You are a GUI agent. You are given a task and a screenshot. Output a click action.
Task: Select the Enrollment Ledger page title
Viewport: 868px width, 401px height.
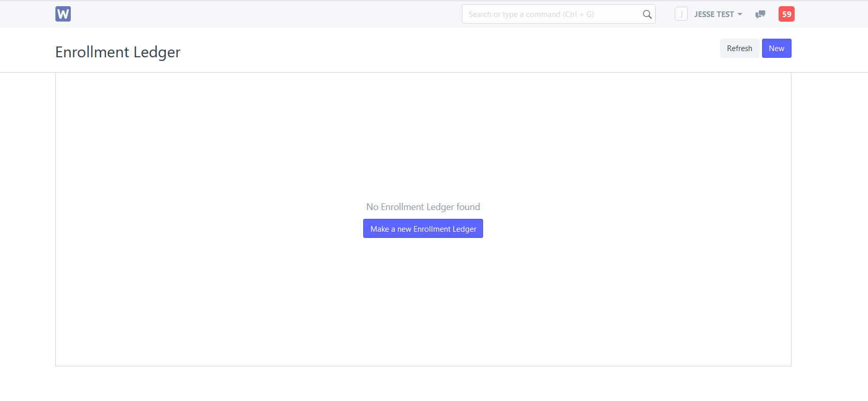click(118, 52)
